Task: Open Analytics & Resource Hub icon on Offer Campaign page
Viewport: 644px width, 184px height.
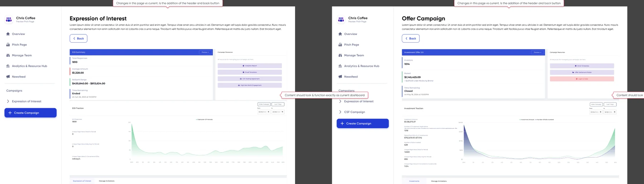Action: (340, 66)
